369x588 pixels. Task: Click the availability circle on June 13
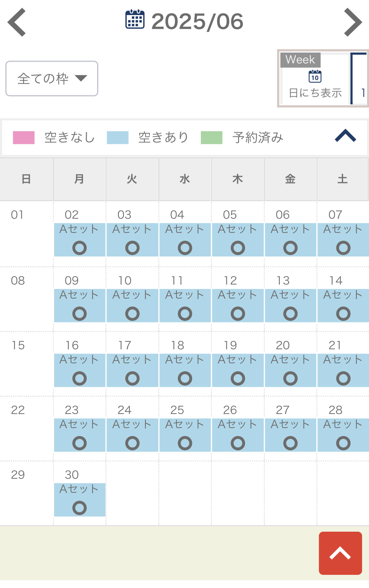[290, 314]
